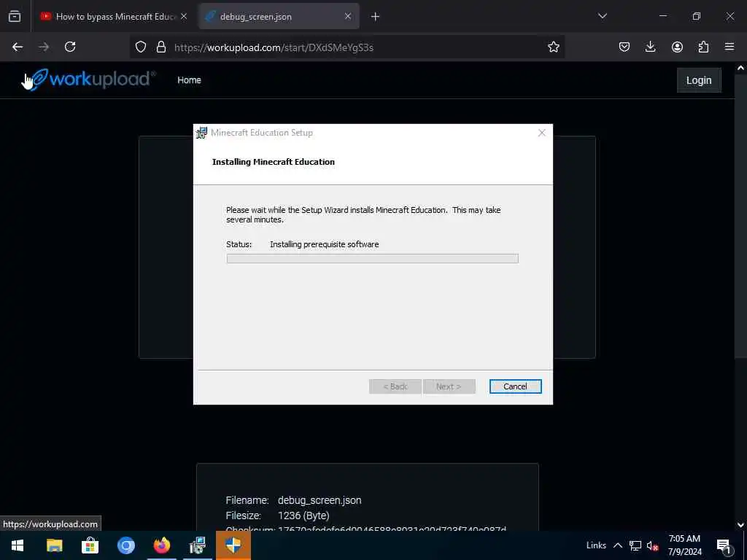Reload the current page
The height and width of the screenshot is (560, 747).
(x=70, y=47)
